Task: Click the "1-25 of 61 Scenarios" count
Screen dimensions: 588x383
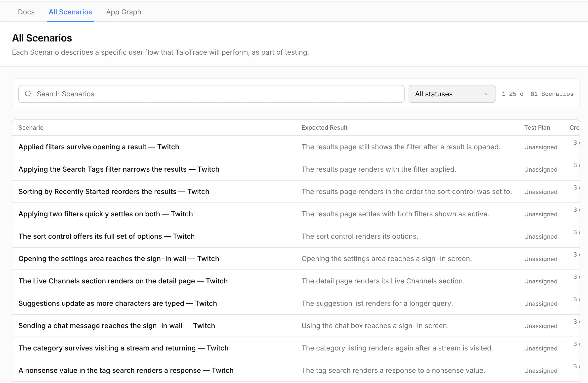Action: click(537, 94)
